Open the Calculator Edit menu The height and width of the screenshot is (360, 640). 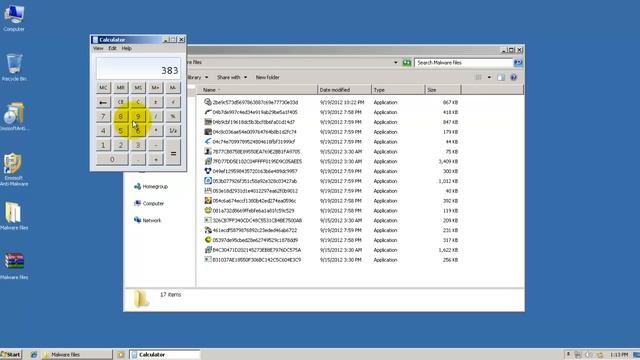pyautogui.click(x=112, y=48)
